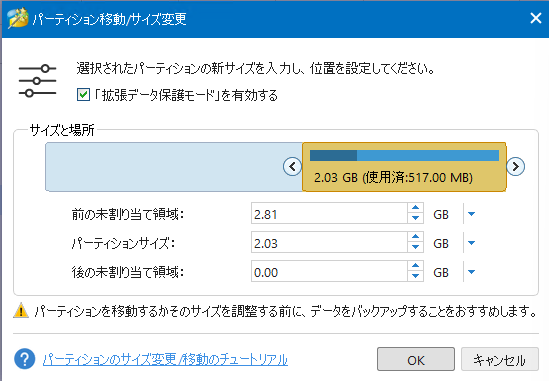The image size is (549, 381).
Task: Increase the 前の未割り当て領域 value with up arrow
Action: 416,208
